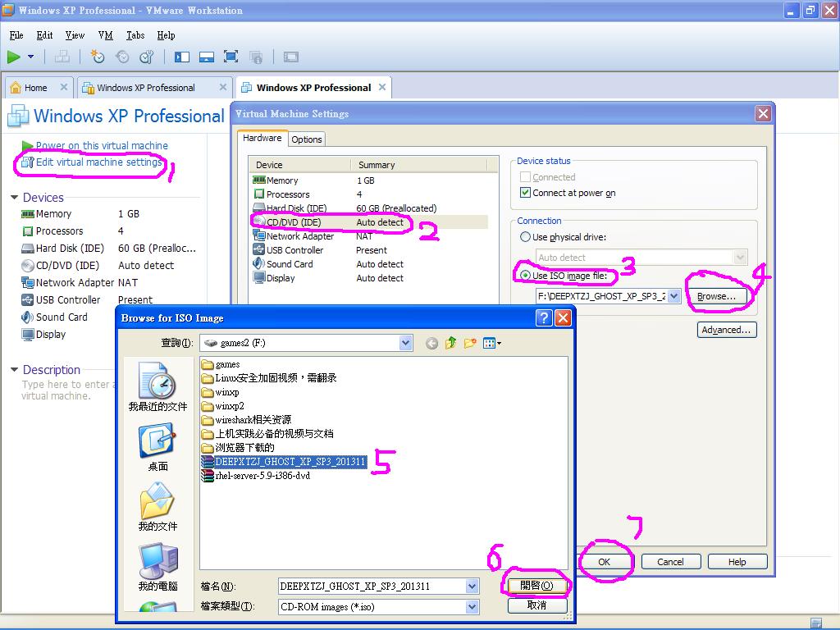Select rhel-server-5.9-i386-dvd ISO file
Viewport: 840px width, 630px height.
pos(256,476)
